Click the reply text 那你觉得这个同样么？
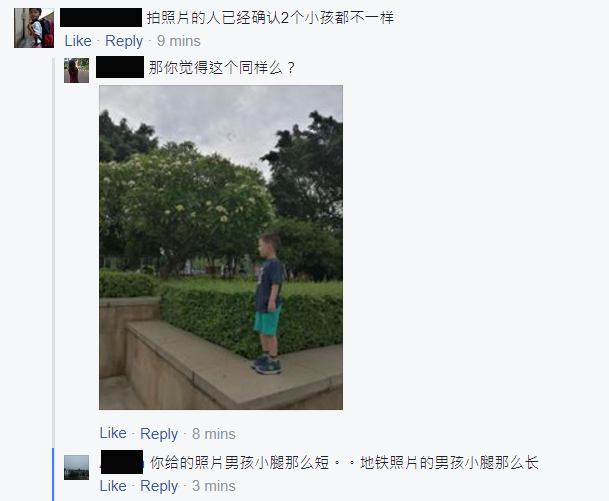The width and height of the screenshot is (609, 501). pyautogui.click(x=222, y=68)
